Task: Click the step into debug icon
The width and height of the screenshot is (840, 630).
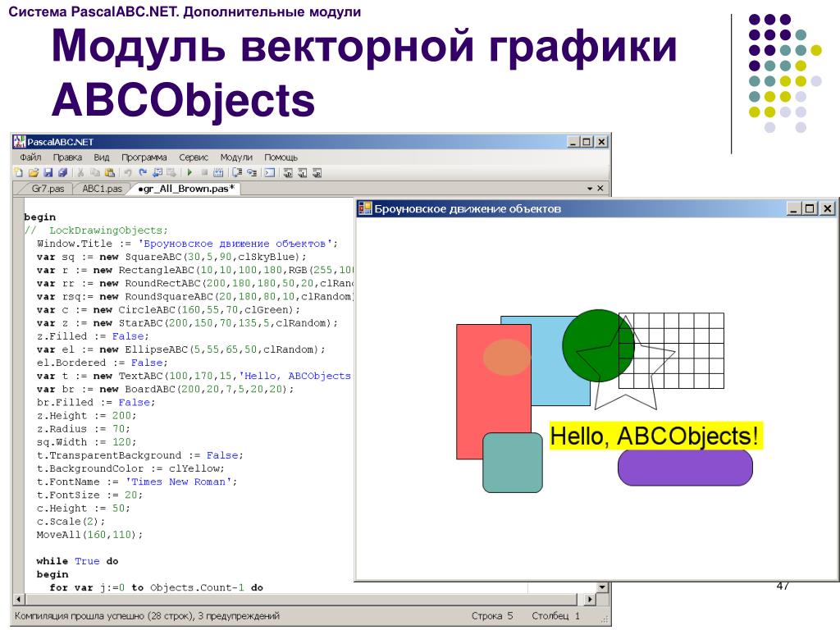Action: 252,172
